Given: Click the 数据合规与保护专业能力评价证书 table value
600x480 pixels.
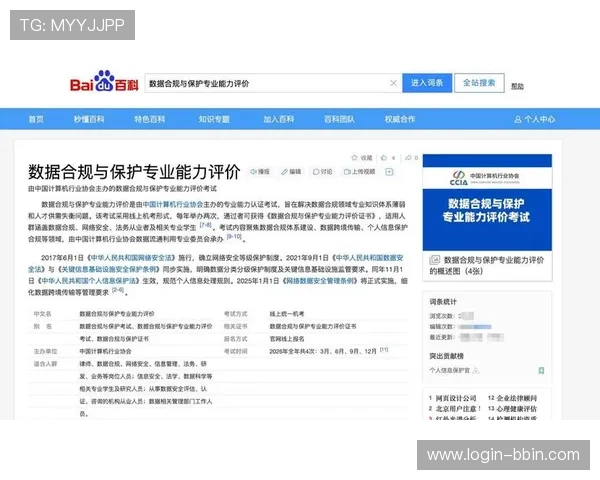Looking at the screenshot, I should [313, 327].
